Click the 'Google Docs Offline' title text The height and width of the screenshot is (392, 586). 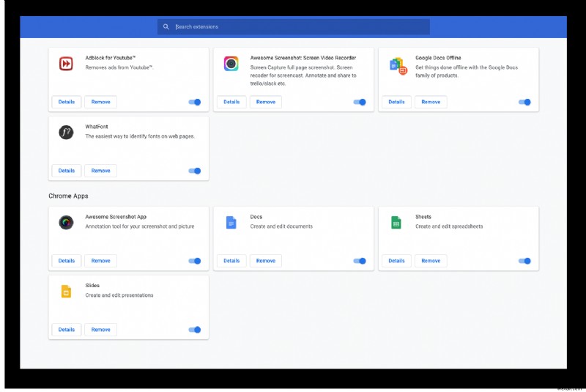[x=438, y=58]
